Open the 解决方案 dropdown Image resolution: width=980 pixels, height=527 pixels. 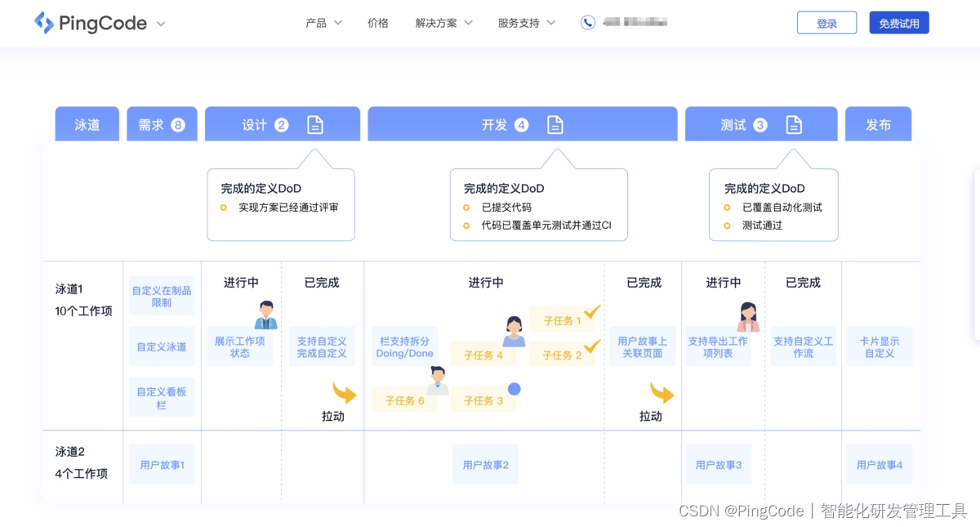pos(442,23)
